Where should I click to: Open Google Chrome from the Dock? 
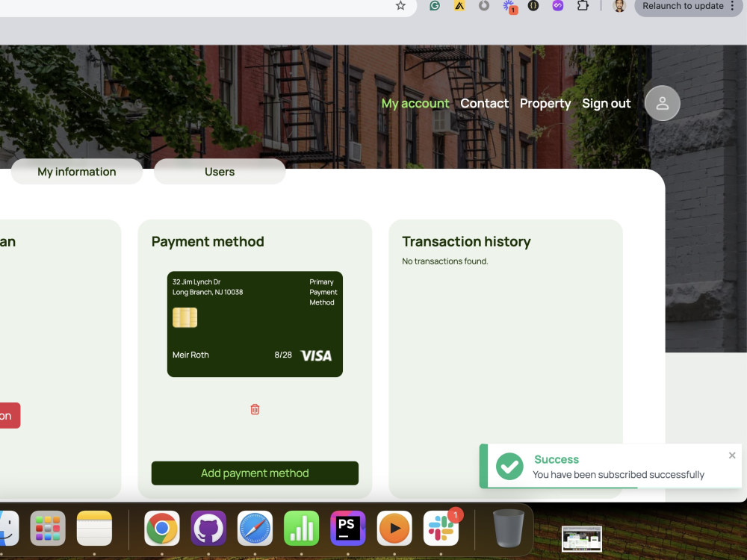162,528
